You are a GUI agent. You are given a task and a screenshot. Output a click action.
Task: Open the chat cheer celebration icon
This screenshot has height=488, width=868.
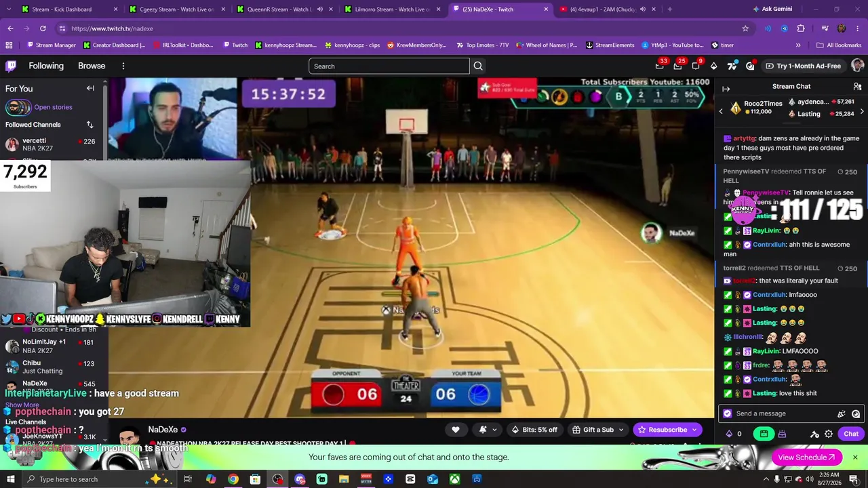click(x=842, y=413)
